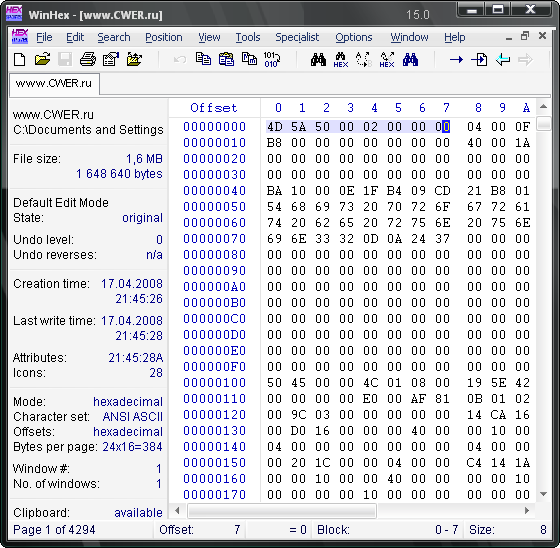
Task: Open file properties icon in toolbar
Action: [111, 59]
